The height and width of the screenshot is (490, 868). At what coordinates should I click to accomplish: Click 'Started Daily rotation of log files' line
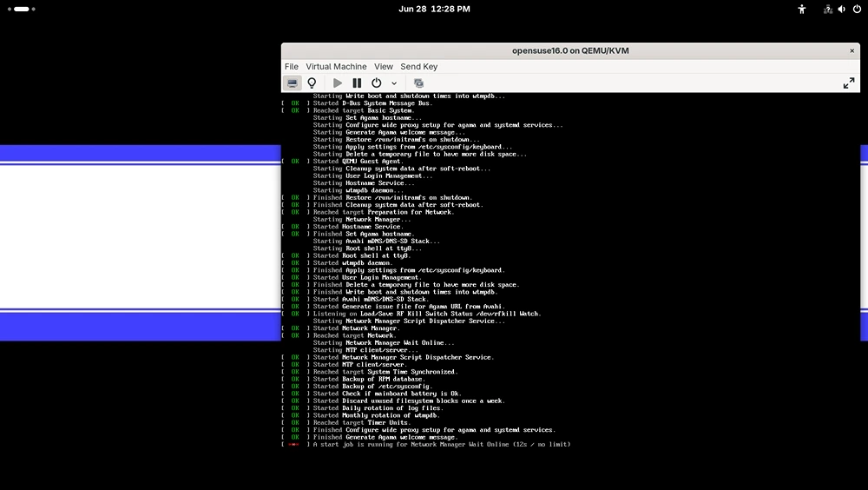tap(363, 408)
